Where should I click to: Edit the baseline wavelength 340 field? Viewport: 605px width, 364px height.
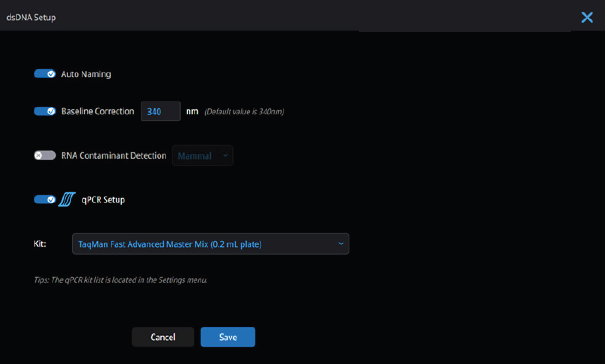pos(161,111)
